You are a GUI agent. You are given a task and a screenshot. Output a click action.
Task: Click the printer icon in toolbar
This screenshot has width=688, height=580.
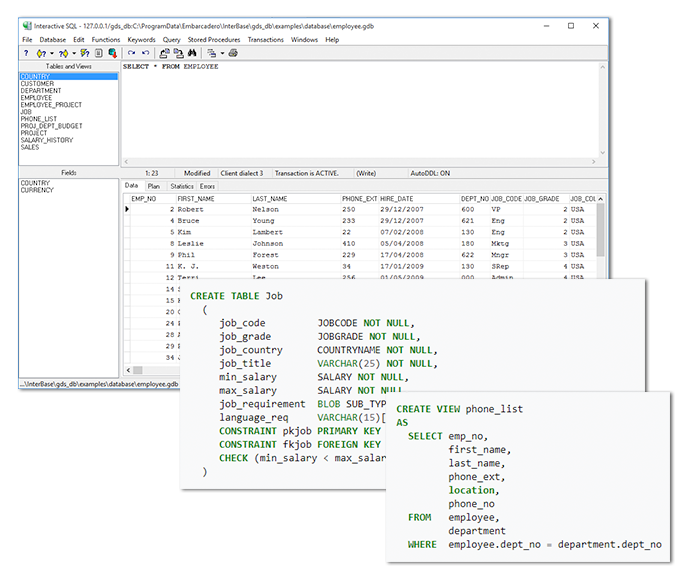(233, 53)
